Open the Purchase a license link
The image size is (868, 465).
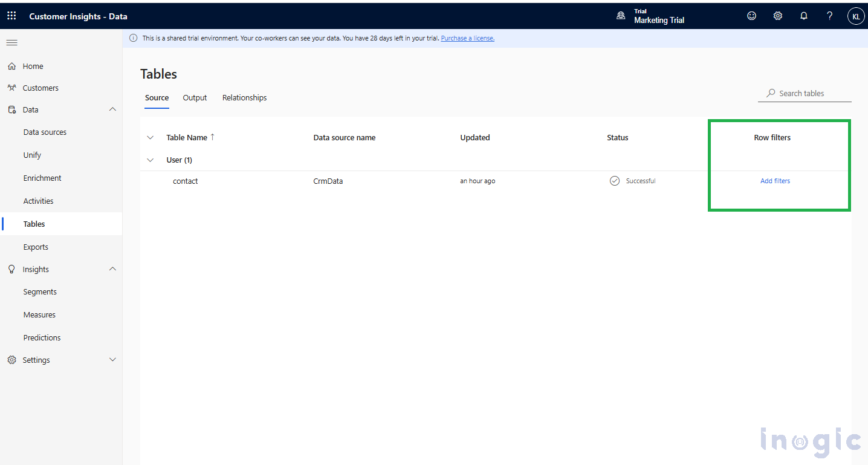[x=467, y=37]
